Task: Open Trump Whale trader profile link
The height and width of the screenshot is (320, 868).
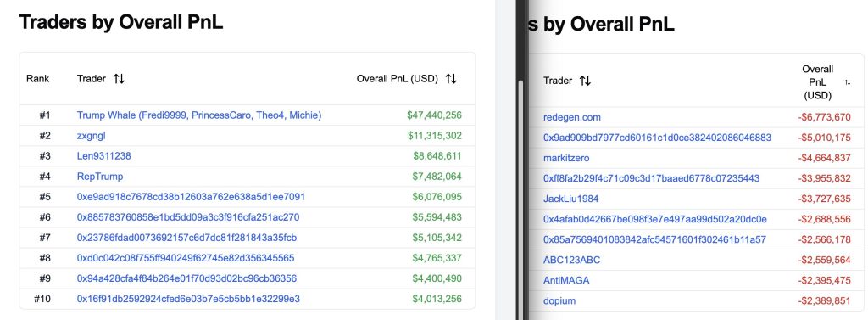Action: (x=199, y=115)
